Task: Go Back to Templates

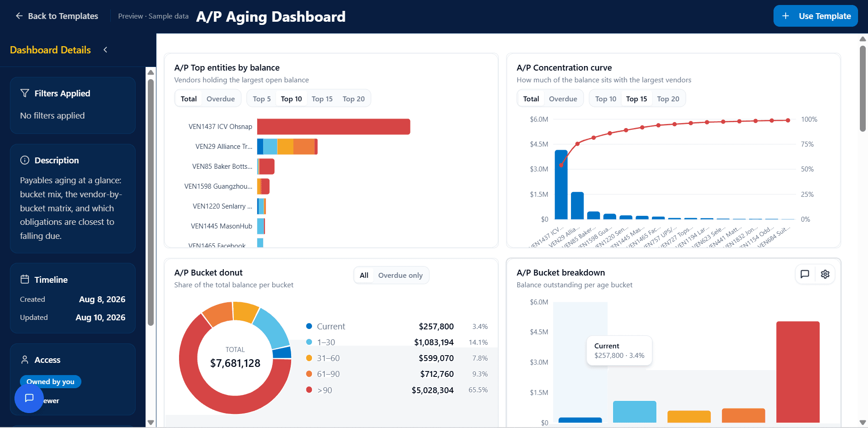Action: (57, 16)
